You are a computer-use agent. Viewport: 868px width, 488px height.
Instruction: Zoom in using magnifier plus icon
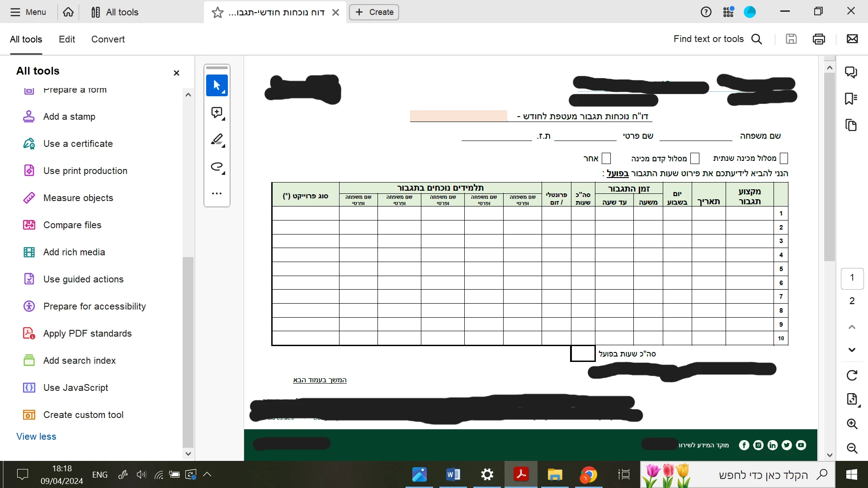pyautogui.click(x=852, y=424)
